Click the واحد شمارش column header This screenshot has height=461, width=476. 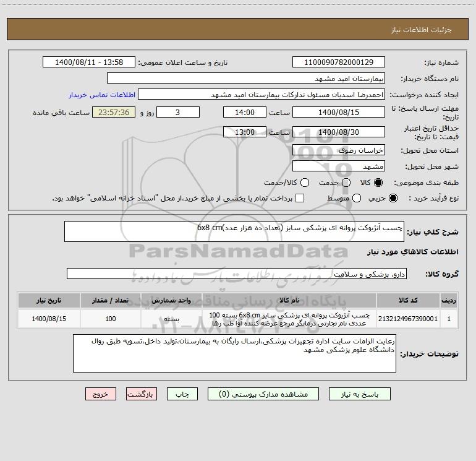point(171,301)
